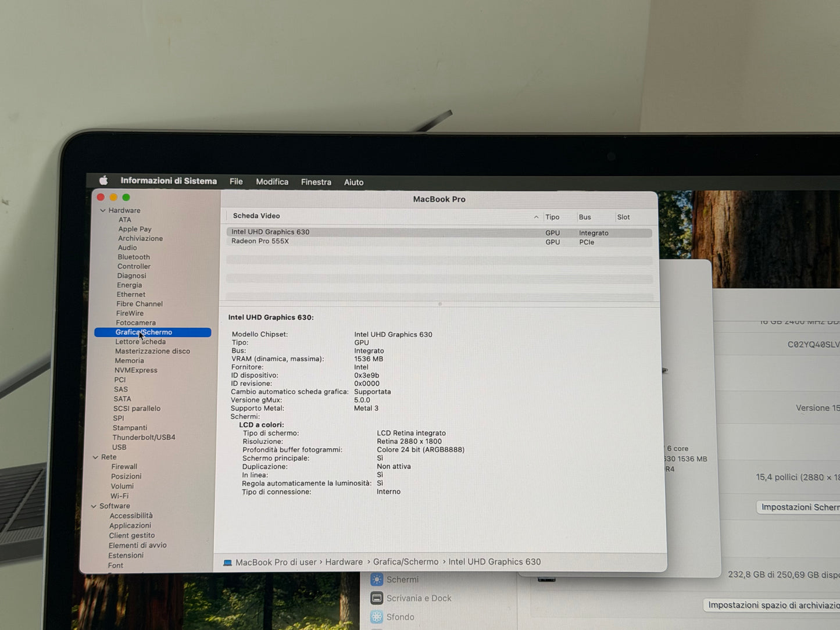Select ATA in the sidebar
The height and width of the screenshot is (630, 840).
coord(125,220)
